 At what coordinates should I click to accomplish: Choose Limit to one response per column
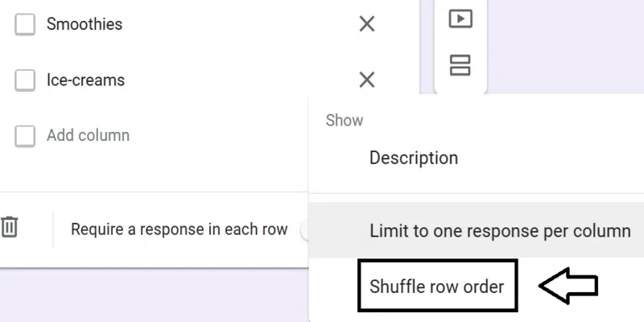tap(499, 231)
